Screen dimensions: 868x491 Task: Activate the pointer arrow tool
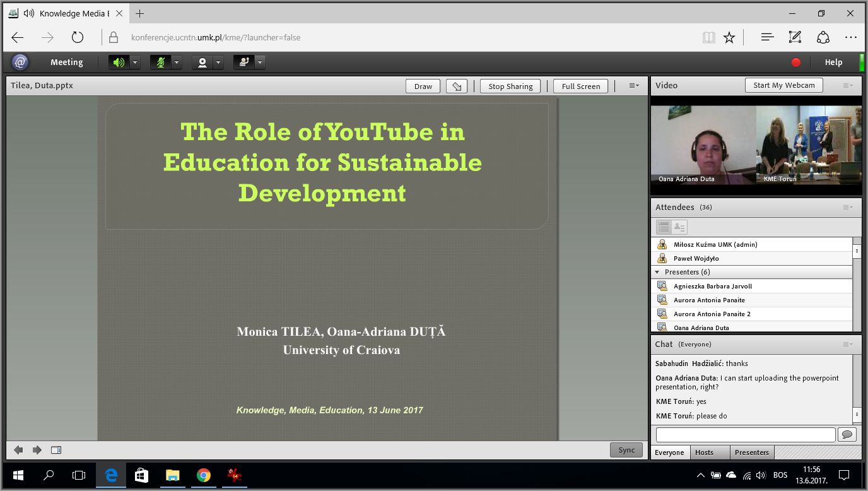click(x=456, y=86)
